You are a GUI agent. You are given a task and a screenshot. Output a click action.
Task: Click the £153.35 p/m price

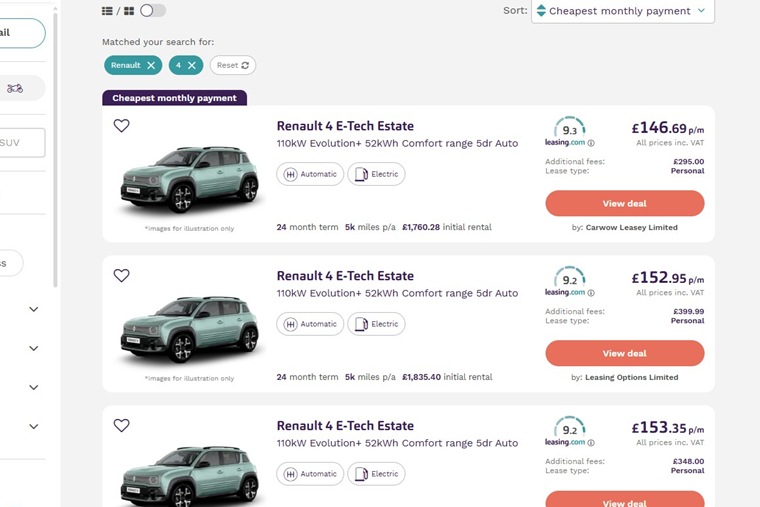(x=668, y=428)
